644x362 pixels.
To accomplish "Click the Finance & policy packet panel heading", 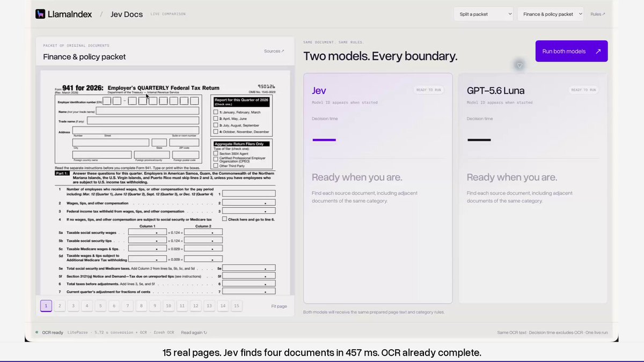I will click(x=84, y=57).
